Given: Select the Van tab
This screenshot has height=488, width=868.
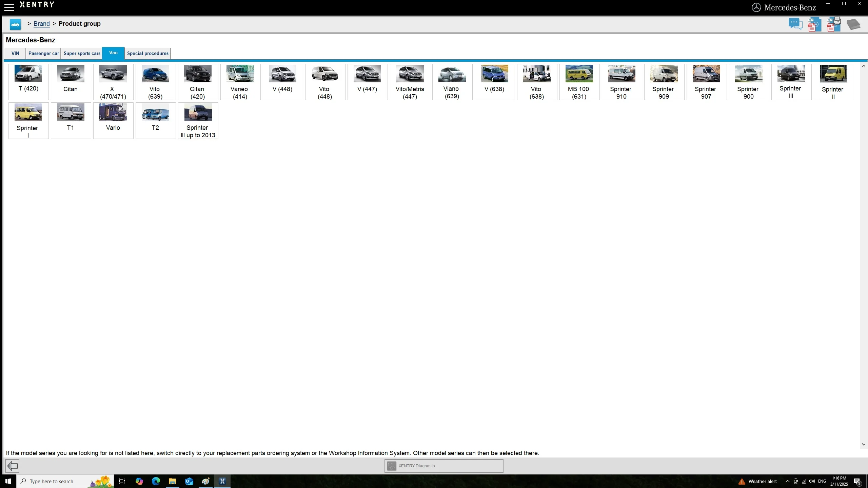Looking at the screenshot, I should click(x=113, y=53).
